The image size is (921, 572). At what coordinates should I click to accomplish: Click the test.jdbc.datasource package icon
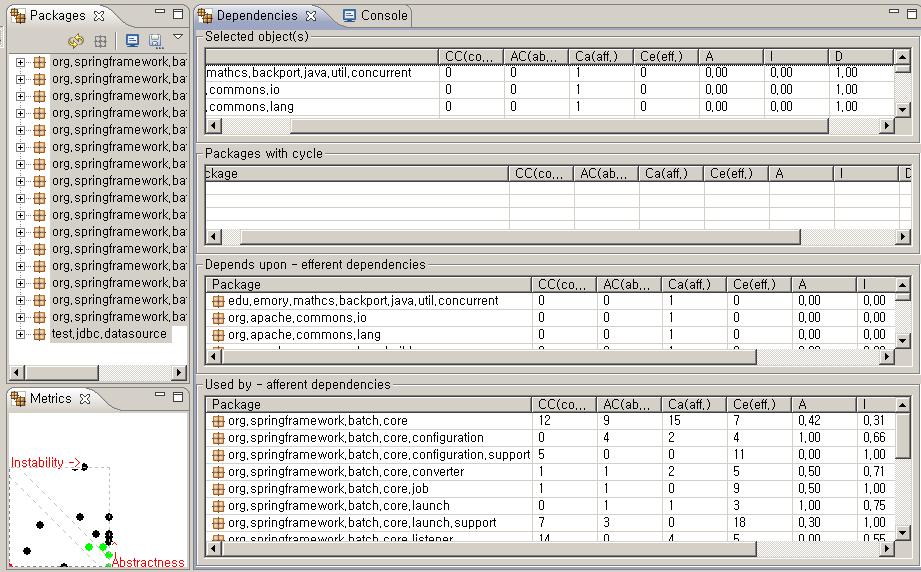pos(39,334)
